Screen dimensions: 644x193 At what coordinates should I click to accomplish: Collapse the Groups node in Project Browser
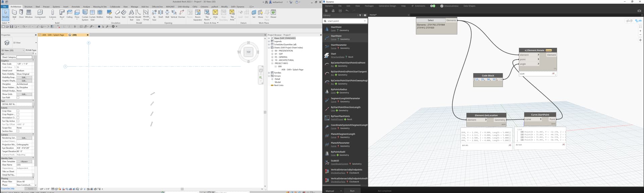269,76
